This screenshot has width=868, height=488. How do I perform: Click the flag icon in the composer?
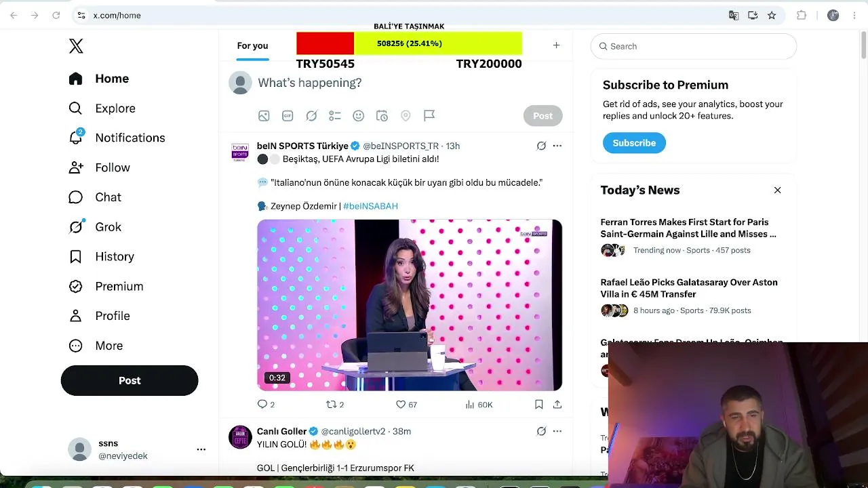[429, 116]
